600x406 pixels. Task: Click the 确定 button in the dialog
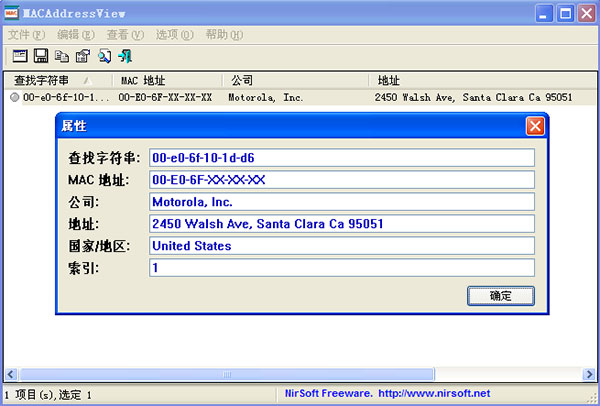501,296
